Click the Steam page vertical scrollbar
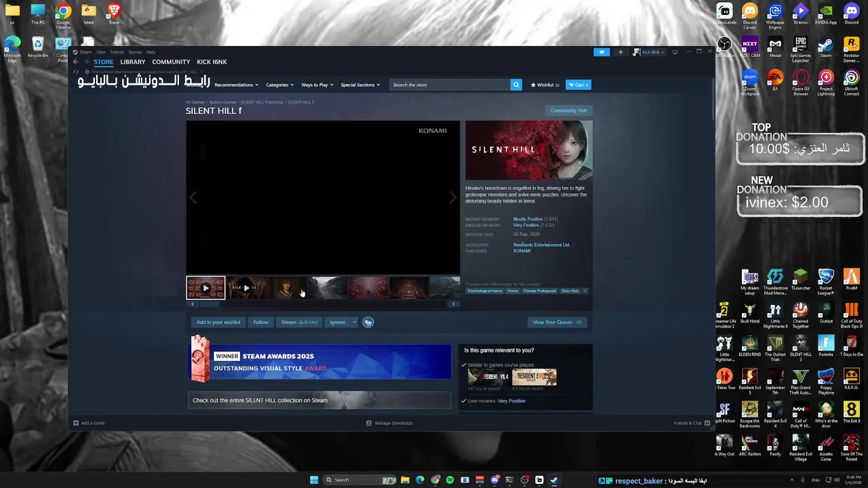The image size is (868, 488). pyautogui.click(x=712, y=98)
